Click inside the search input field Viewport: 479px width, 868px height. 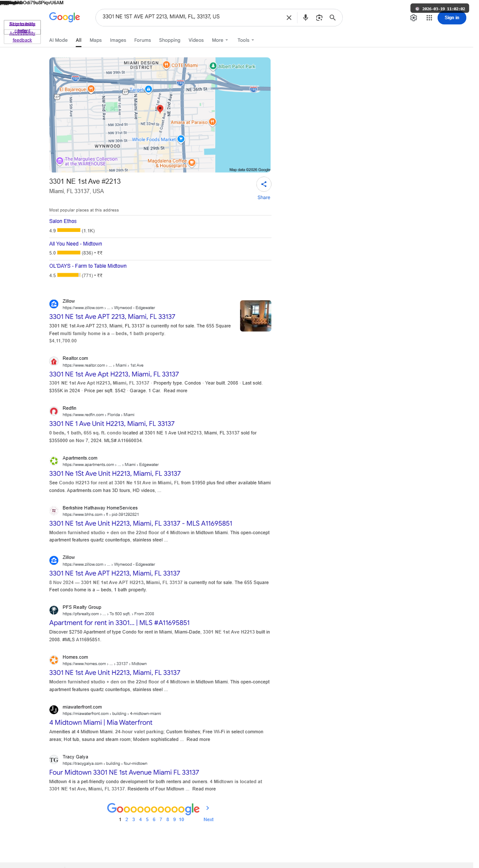click(191, 17)
